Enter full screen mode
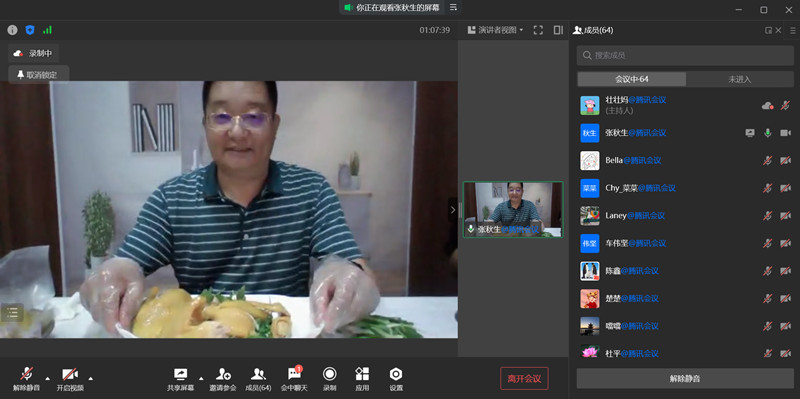Viewport: 800px width, 399px height. click(538, 30)
